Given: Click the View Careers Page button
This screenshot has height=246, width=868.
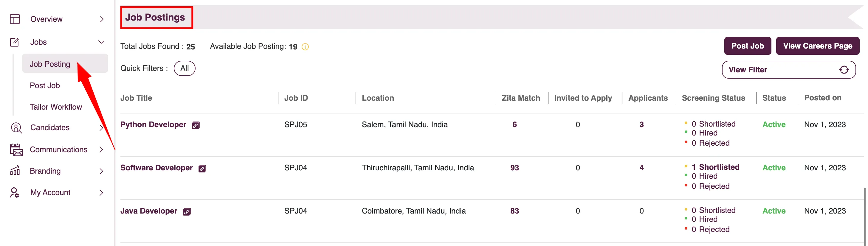Looking at the screenshot, I should point(817,46).
